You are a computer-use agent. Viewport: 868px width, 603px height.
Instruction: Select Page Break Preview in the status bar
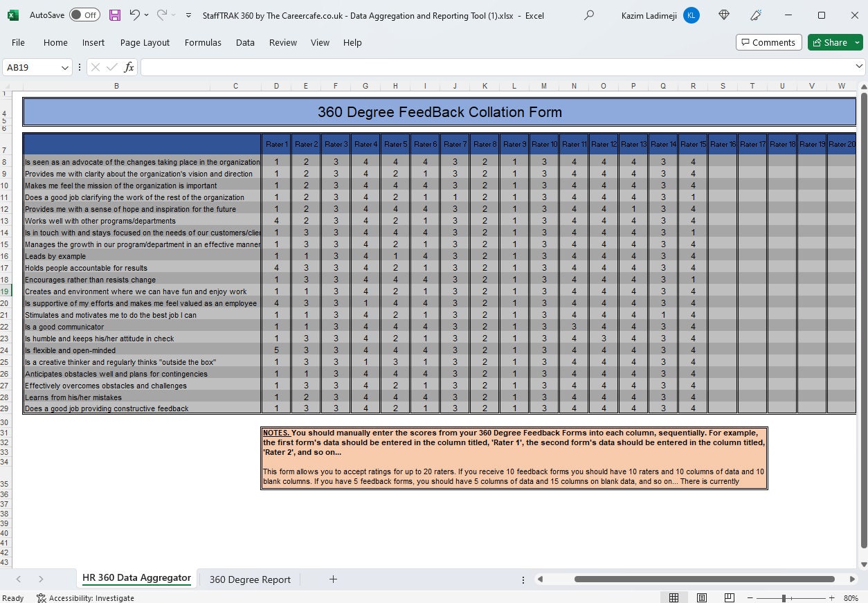coord(729,597)
